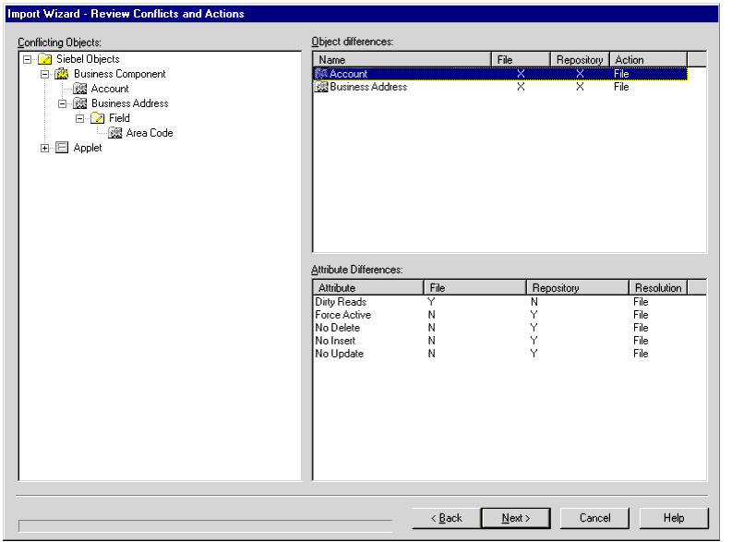Image resolution: width=756 pixels, height=542 pixels.
Task: Proceed with the Next button
Action: (x=516, y=518)
